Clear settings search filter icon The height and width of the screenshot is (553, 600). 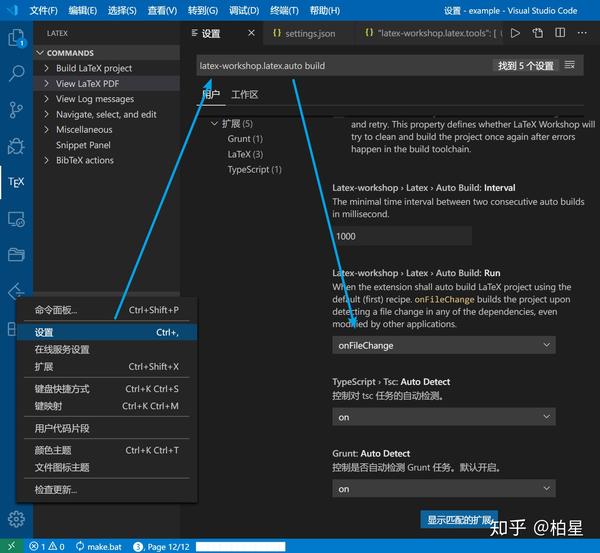coord(569,65)
